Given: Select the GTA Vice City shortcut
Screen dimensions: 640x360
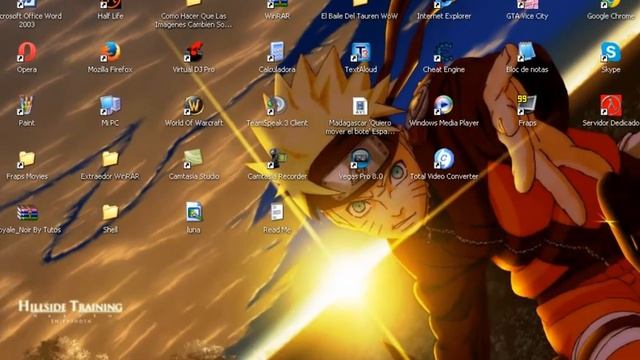Looking at the screenshot, I should [x=527, y=4].
